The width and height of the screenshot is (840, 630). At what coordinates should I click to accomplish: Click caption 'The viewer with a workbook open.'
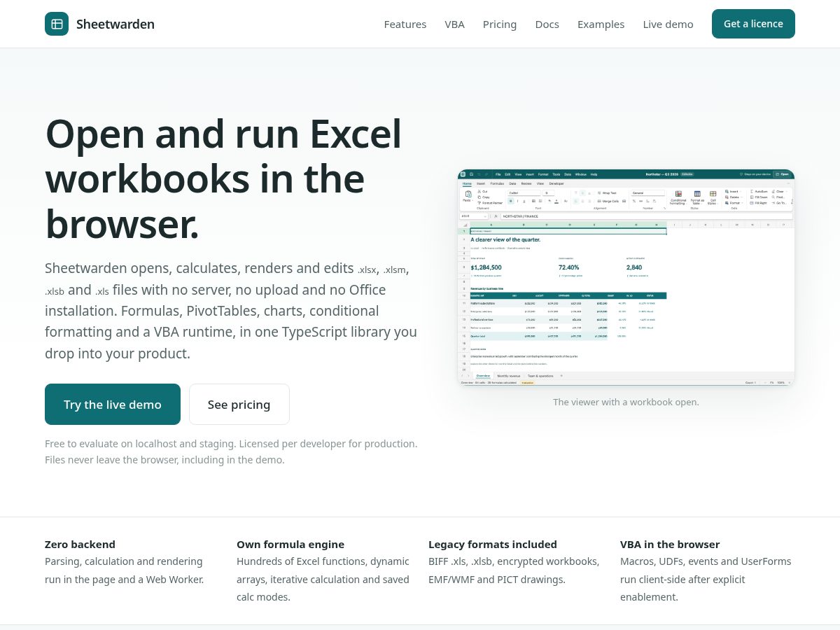(626, 402)
